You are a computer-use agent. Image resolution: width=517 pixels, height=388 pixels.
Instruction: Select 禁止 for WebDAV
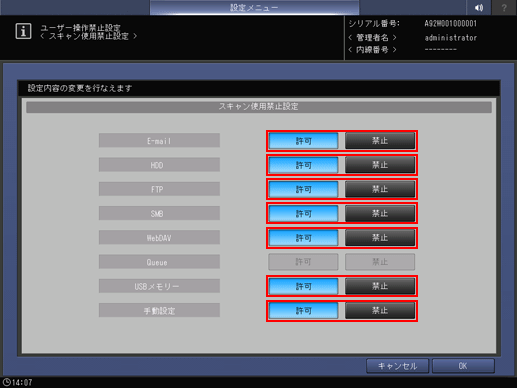380,238
